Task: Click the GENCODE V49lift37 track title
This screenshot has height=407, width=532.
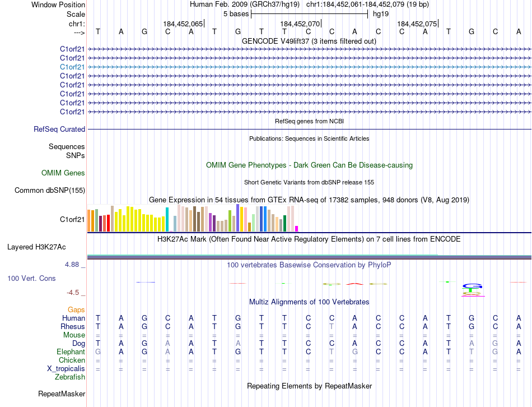Action: point(309,41)
